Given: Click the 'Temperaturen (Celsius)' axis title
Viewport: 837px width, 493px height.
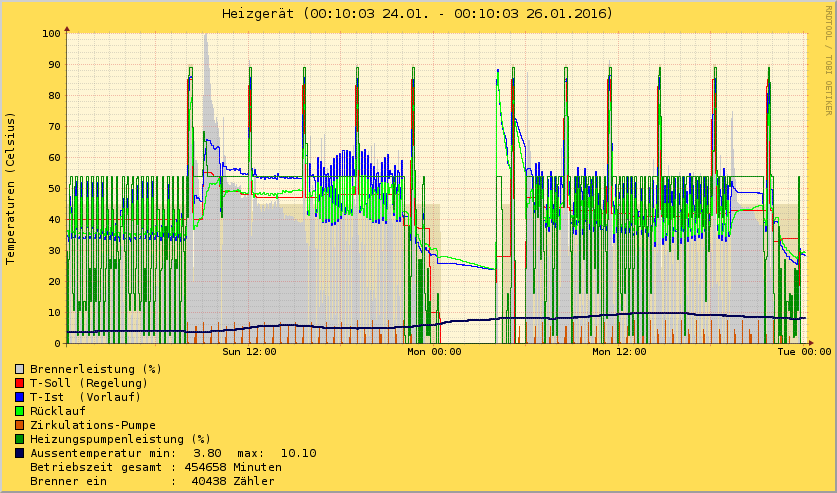Looking at the screenshot, I should 10,188.
